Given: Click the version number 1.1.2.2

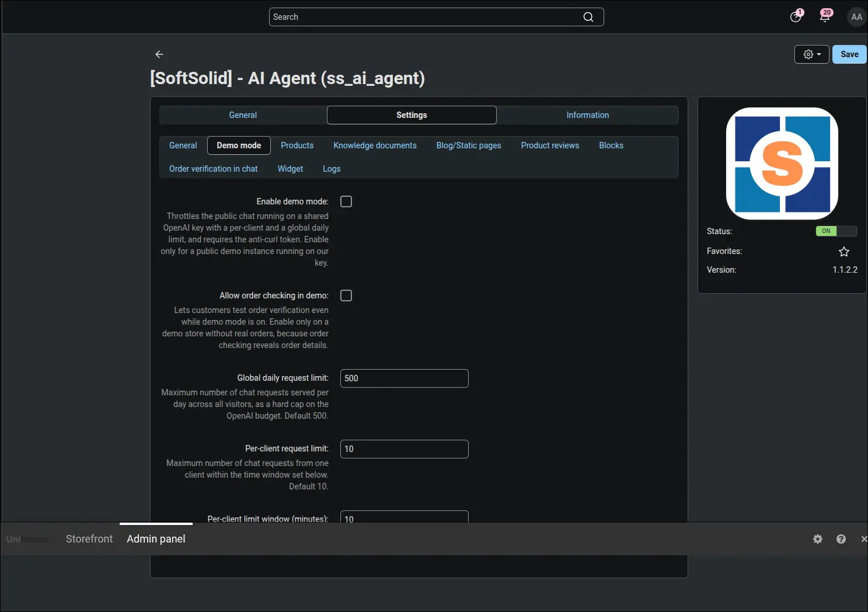Looking at the screenshot, I should click(x=845, y=270).
